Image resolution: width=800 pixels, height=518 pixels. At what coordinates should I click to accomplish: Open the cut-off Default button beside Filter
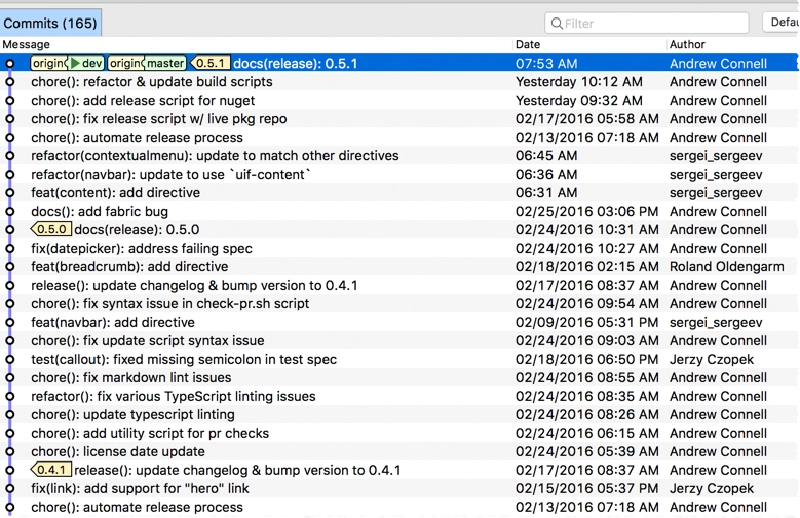(x=782, y=22)
